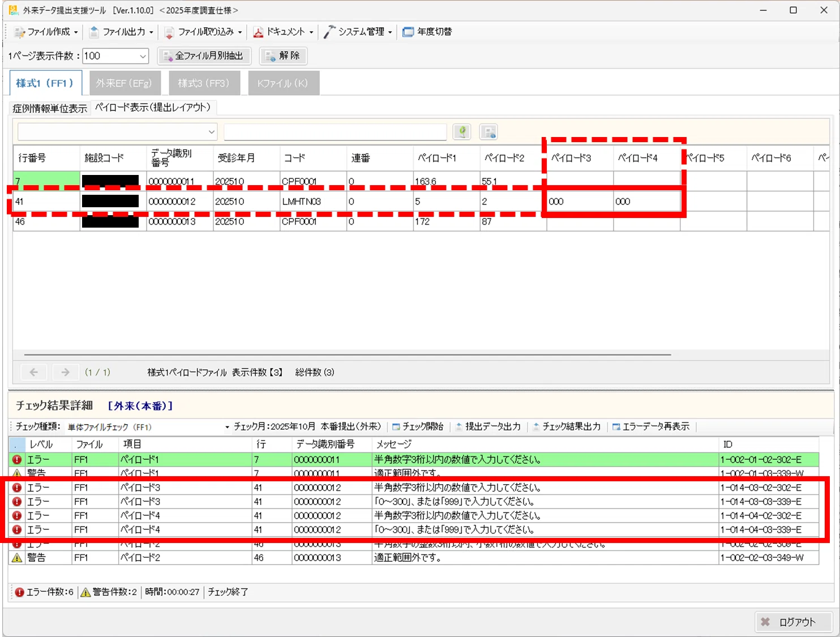Viewport: 840px width, 637px height.
Task: Open the ファイル出力 menu
Action: 121,32
